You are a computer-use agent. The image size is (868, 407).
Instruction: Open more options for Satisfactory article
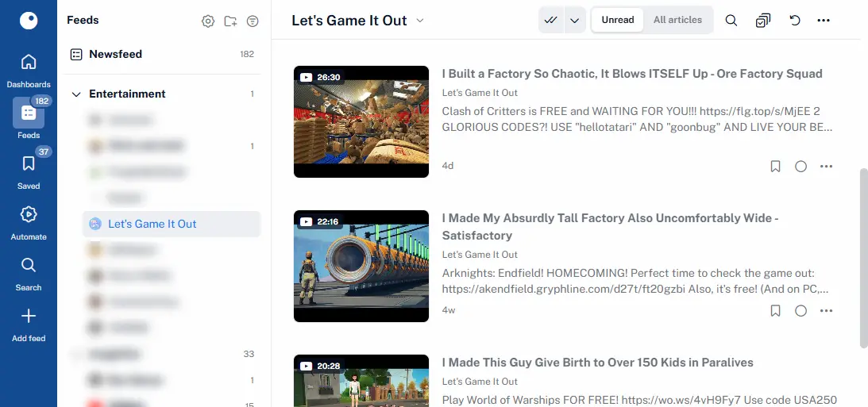pyautogui.click(x=827, y=311)
